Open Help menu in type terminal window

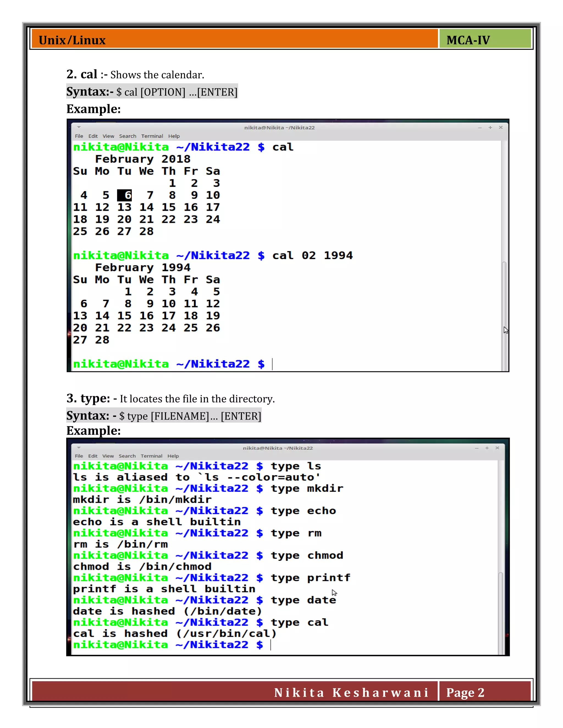tap(173, 456)
